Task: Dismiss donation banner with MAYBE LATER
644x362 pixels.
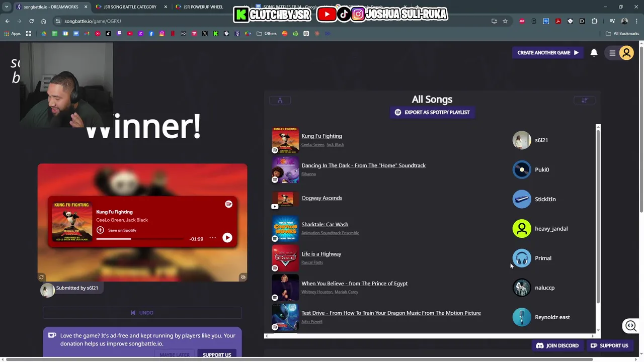Action: tap(175, 354)
